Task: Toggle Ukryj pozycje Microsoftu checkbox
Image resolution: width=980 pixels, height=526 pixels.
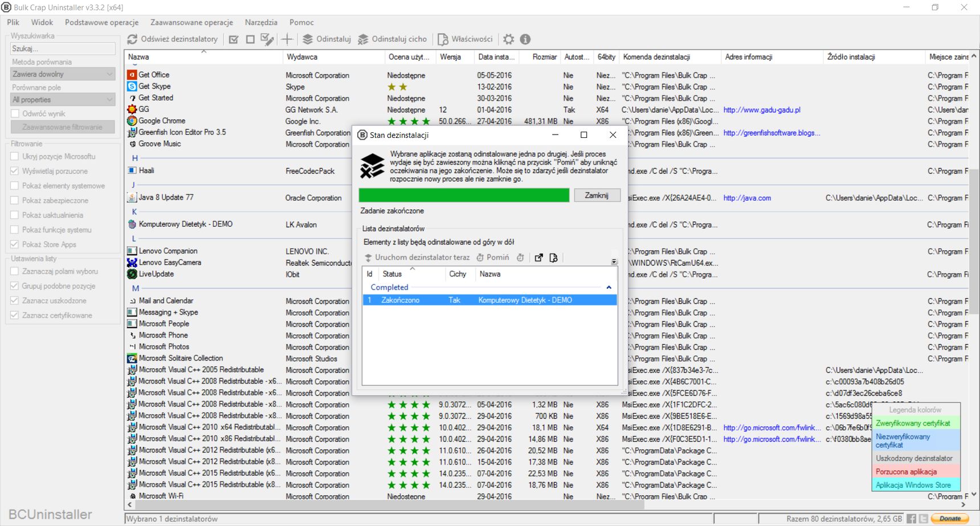Action: pyautogui.click(x=15, y=156)
